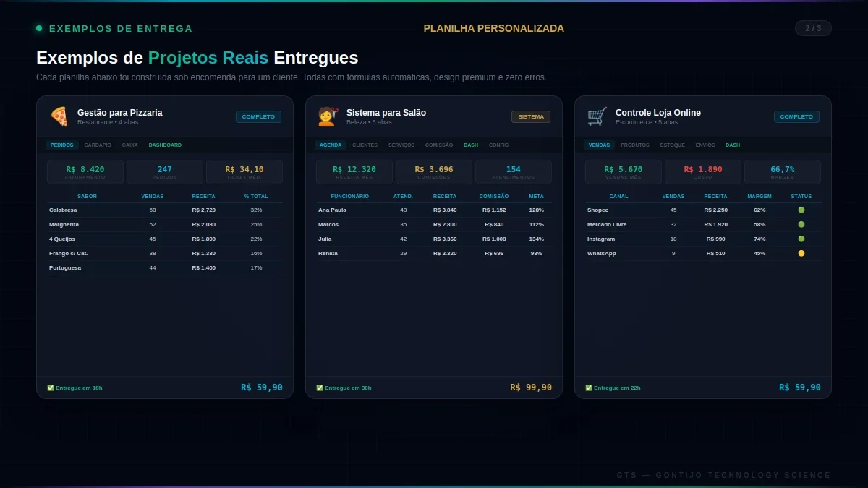Screen dimensions: 868x488
Task: Click the 247 pedidos card
Action: click(x=165, y=172)
